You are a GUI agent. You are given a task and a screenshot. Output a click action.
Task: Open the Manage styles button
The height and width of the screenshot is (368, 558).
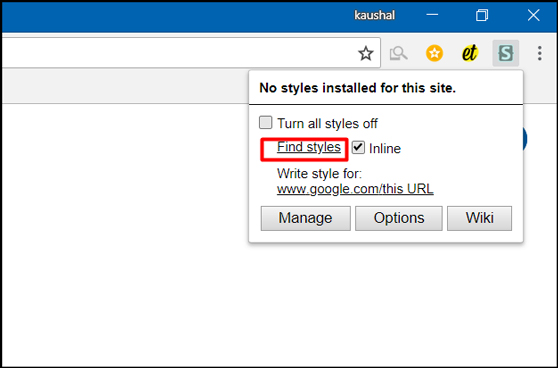pos(305,218)
